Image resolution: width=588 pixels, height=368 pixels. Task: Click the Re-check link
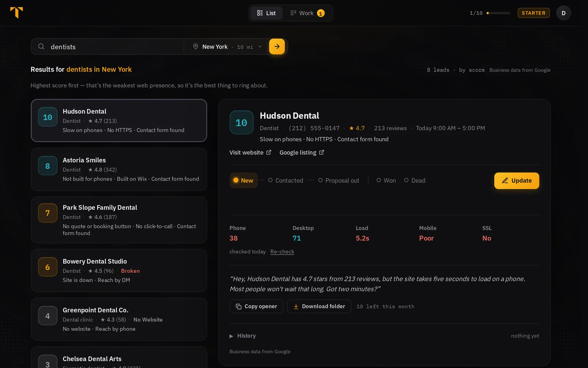(x=282, y=252)
